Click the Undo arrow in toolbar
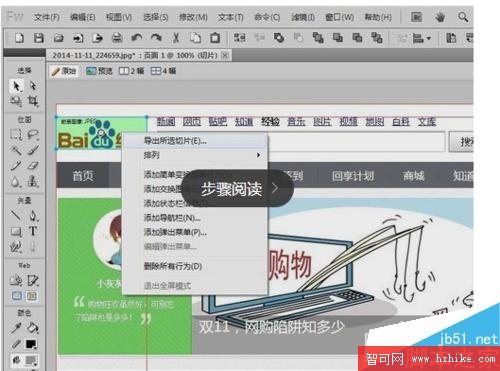 click(136, 38)
